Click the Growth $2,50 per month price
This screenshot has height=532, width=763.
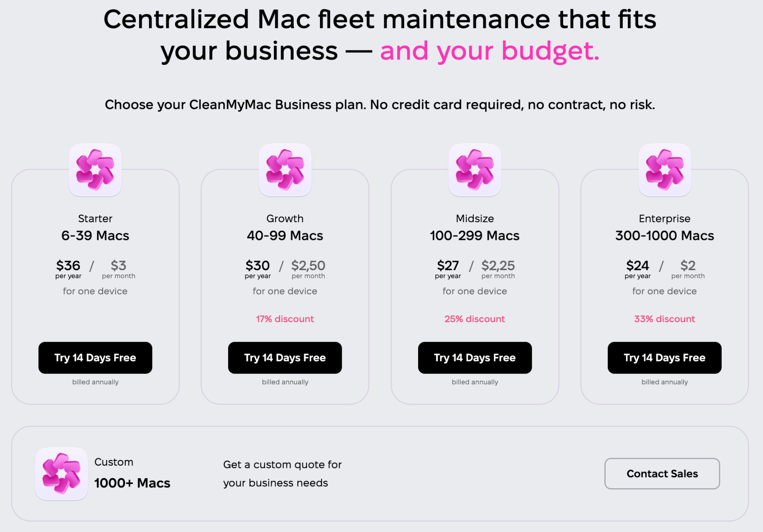[308, 265]
